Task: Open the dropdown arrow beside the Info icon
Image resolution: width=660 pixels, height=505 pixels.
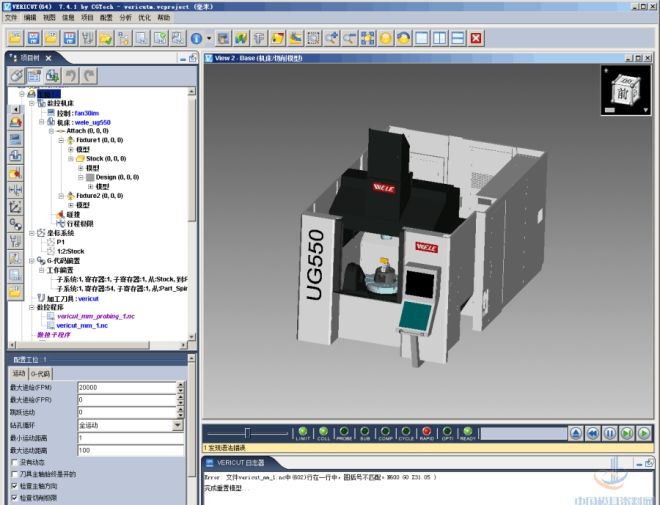Action: coord(209,38)
